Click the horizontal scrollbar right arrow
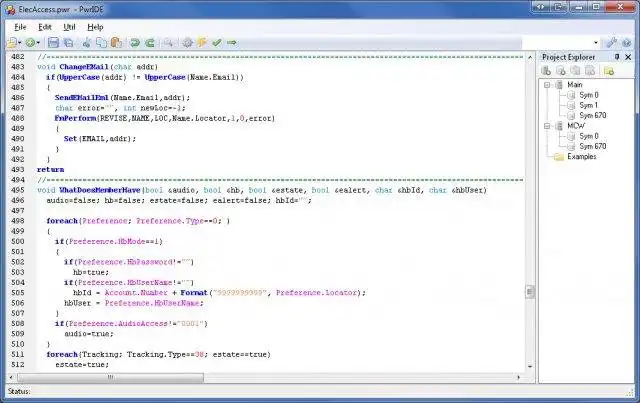Screen dimensions: 640x403 pos(519,378)
